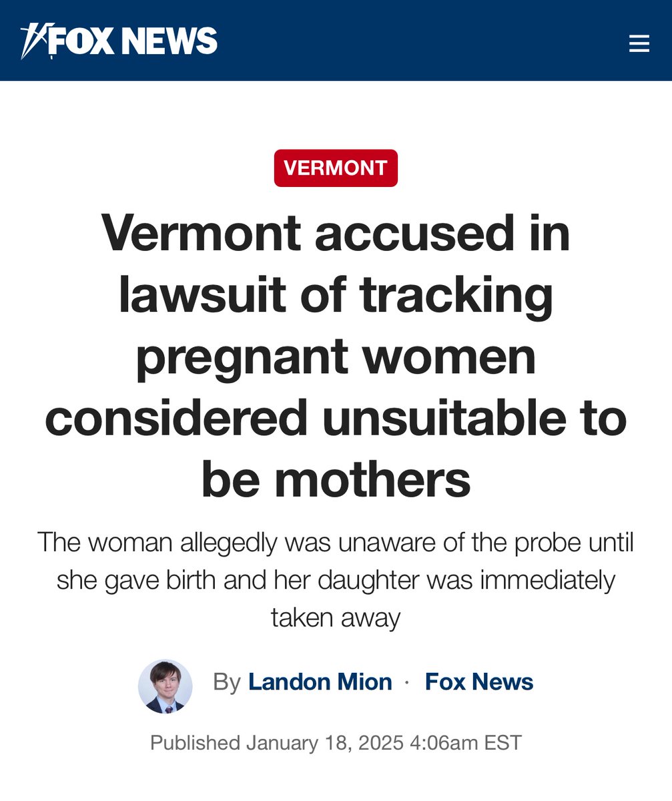672x801 pixels.
Task: Click the searchlight emblem in the logo
Action: pyautogui.click(x=32, y=41)
